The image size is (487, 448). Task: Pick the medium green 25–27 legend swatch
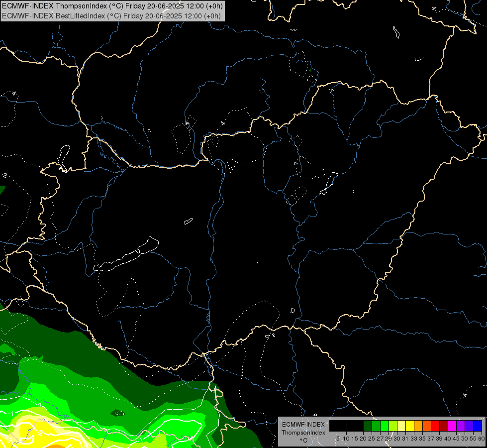(x=376, y=426)
